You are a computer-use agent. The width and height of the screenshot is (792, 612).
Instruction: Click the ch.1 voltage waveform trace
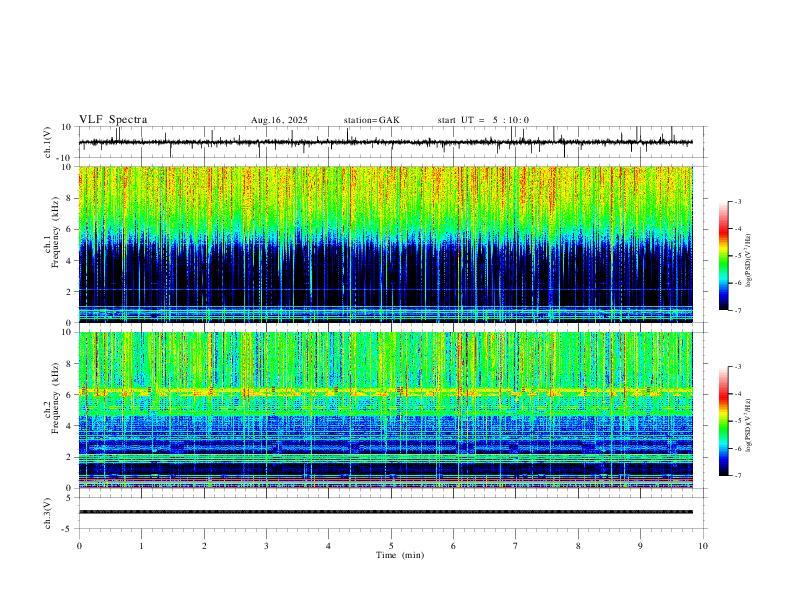385,142
